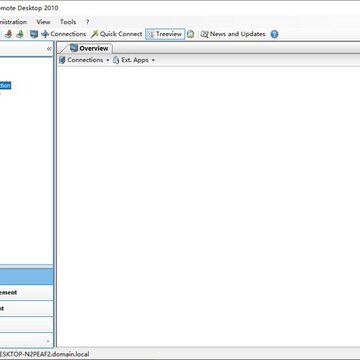Click the Connections icon on the toolbar
Image resolution: width=360 pixels, height=360 pixels.
point(45,34)
